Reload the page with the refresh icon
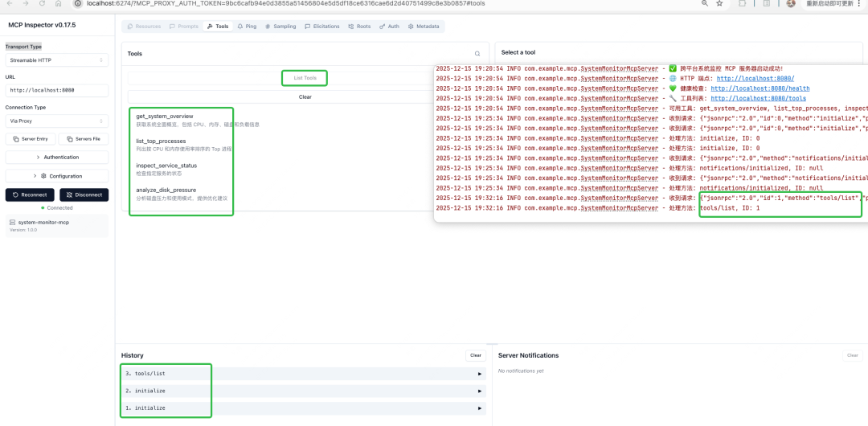The image size is (868, 426). pos(42,3)
